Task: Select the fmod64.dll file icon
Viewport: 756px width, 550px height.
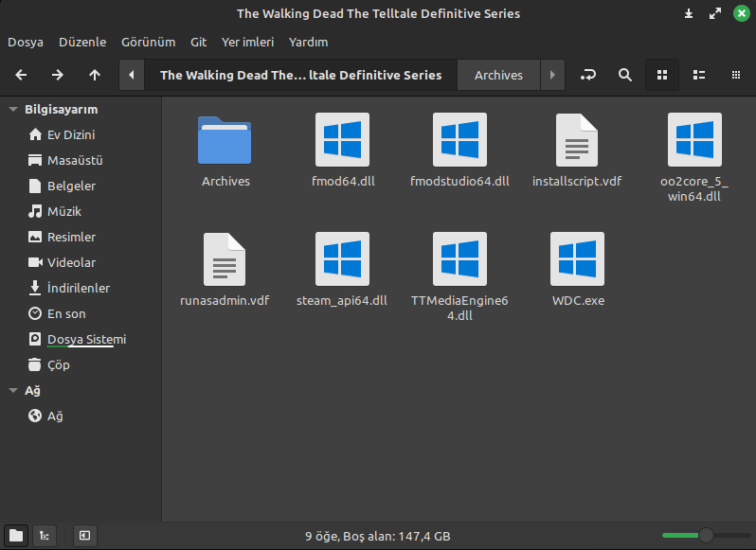Action: click(x=342, y=140)
